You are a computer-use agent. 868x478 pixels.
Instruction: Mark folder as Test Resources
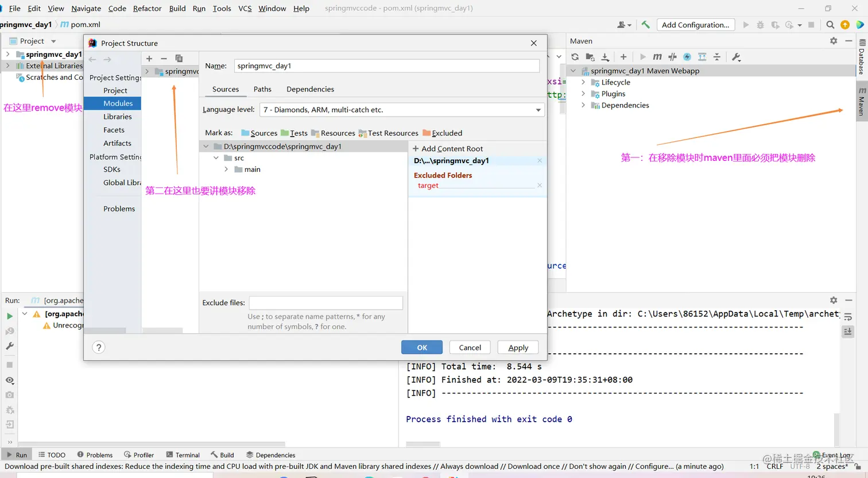(x=388, y=133)
